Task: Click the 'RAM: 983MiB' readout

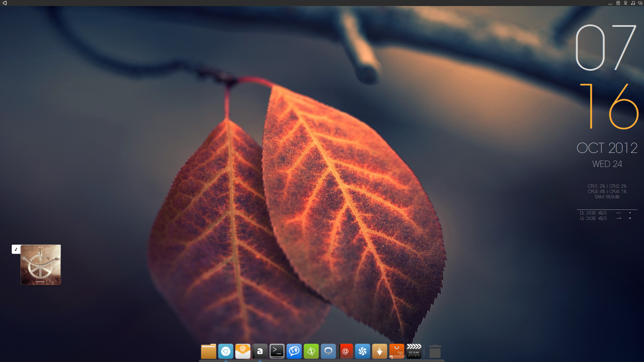Action: click(x=607, y=197)
